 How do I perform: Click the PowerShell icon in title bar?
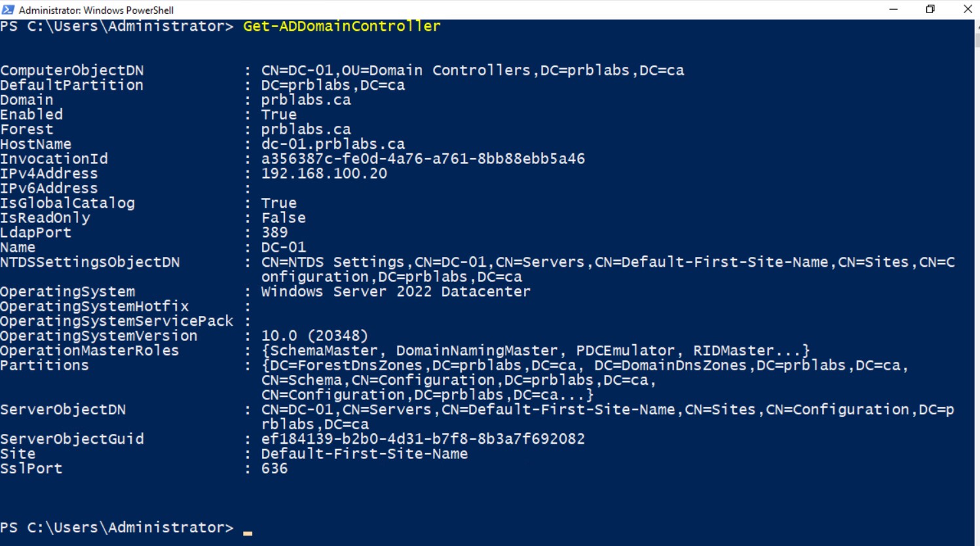(x=9, y=9)
